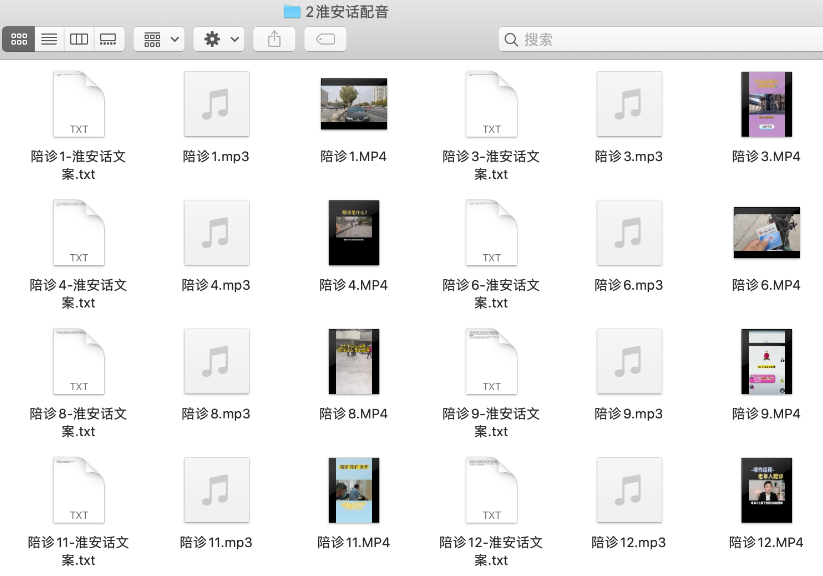Click the Share toolbar button

[274, 39]
